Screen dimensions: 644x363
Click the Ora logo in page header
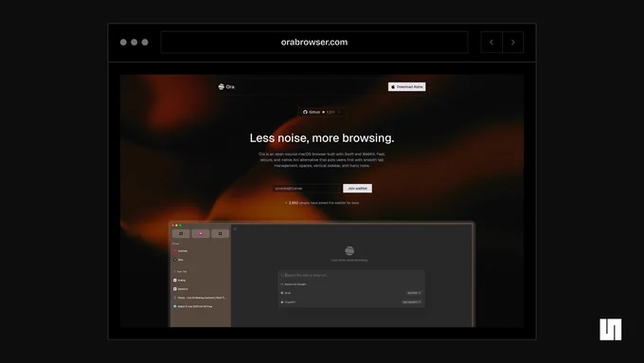coord(226,87)
